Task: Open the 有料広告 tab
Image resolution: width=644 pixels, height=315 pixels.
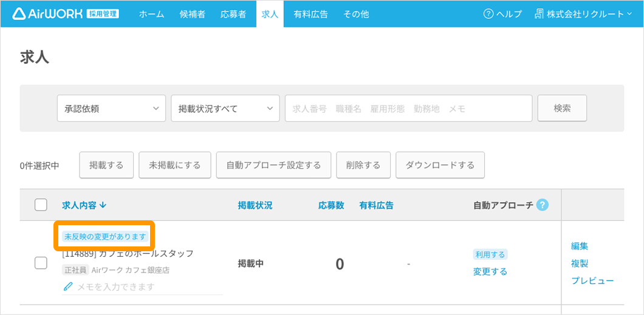Action: coord(311,14)
